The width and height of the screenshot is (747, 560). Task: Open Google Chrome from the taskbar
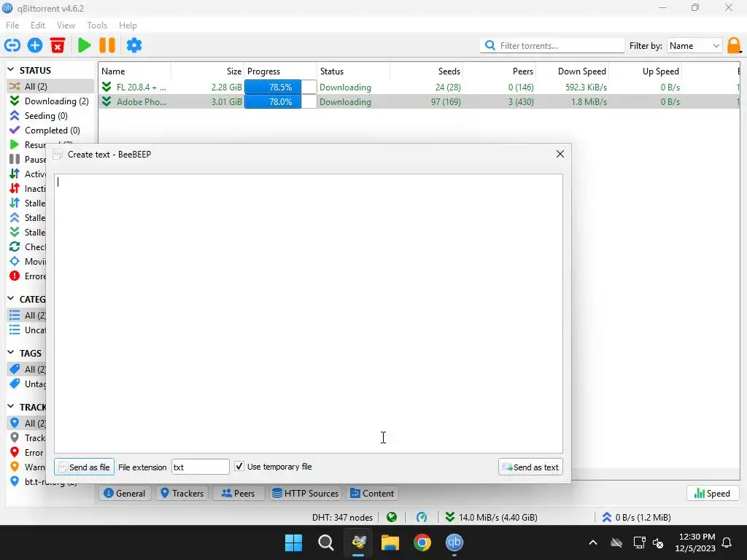(422, 542)
